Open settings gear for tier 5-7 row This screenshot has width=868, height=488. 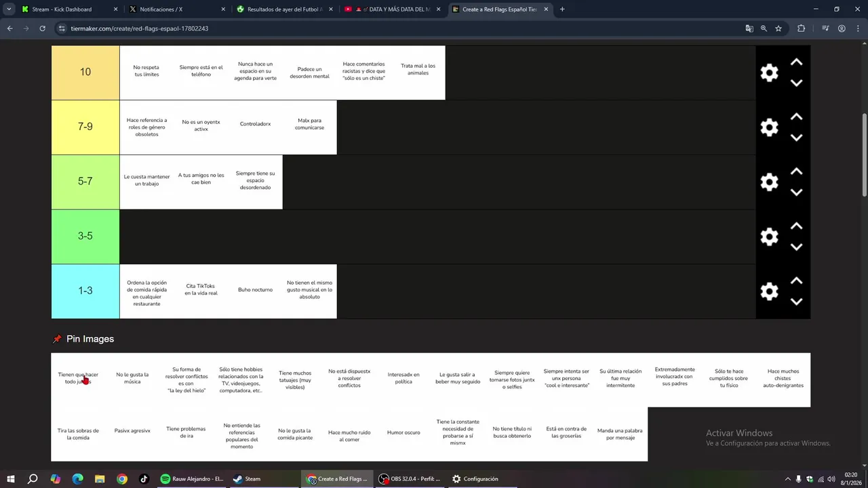tap(769, 182)
